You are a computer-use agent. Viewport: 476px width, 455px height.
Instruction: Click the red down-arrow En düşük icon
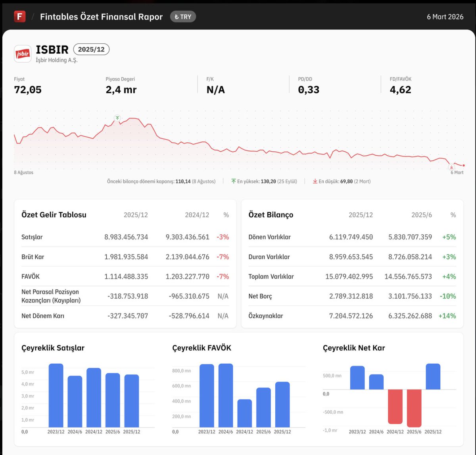click(315, 181)
